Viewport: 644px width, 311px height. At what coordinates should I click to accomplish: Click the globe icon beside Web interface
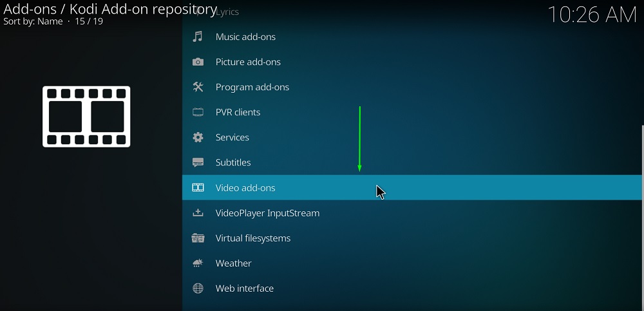pos(198,288)
